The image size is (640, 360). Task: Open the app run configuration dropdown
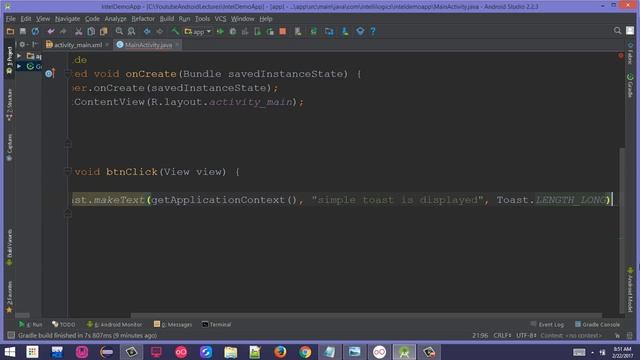click(x=198, y=31)
